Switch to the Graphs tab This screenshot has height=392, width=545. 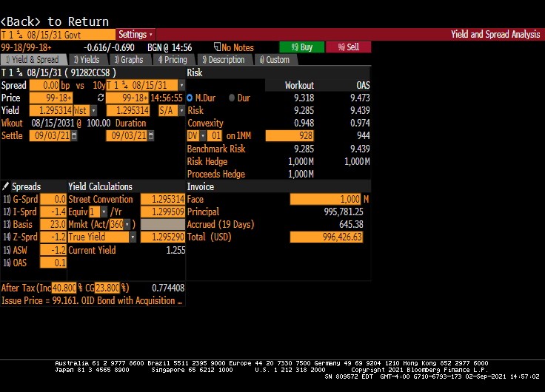click(128, 60)
